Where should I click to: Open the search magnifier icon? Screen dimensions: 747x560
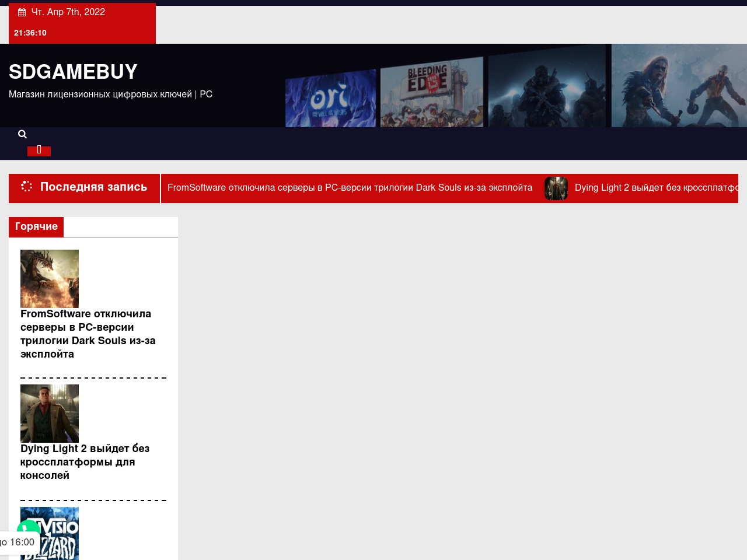22,134
